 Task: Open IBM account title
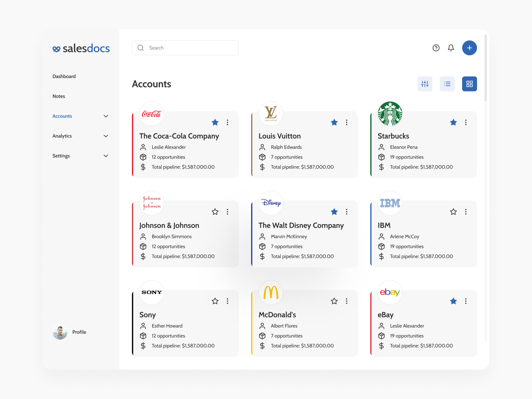[x=384, y=226]
